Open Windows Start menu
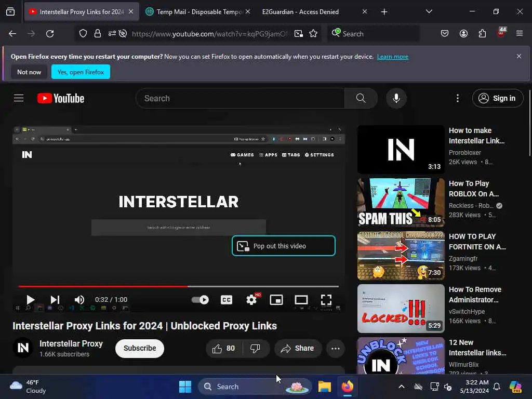The width and height of the screenshot is (532, 399). (185, 387)
